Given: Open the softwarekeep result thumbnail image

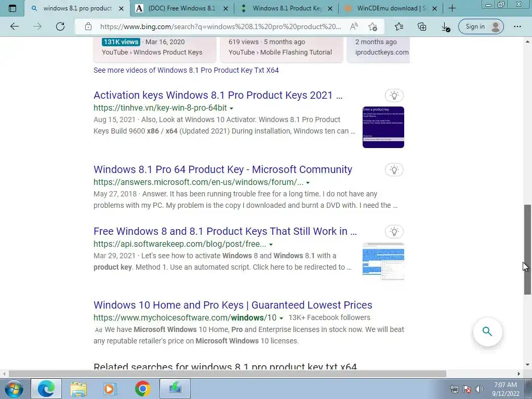Looking at the screenshot, I should [383, 261].
